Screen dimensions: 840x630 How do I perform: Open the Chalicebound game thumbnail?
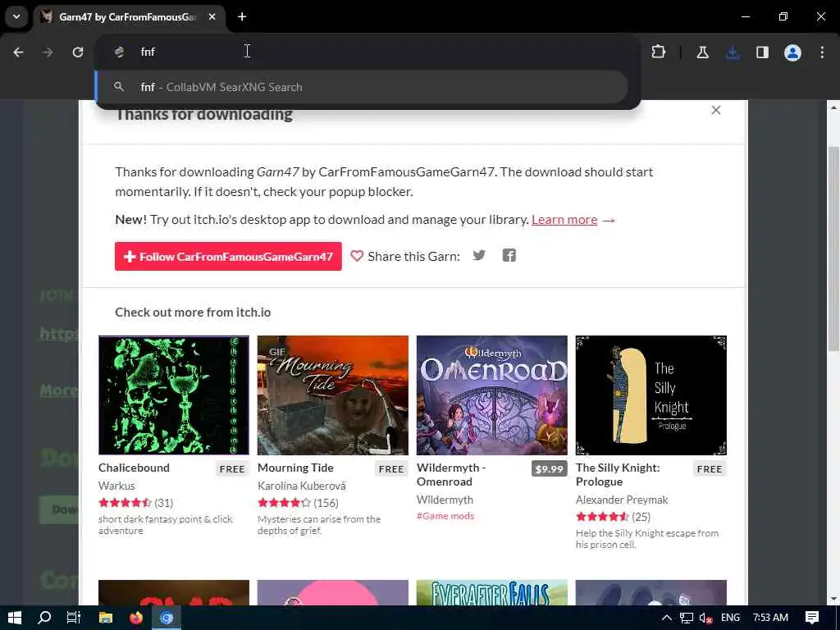click(x=174, y=395)
